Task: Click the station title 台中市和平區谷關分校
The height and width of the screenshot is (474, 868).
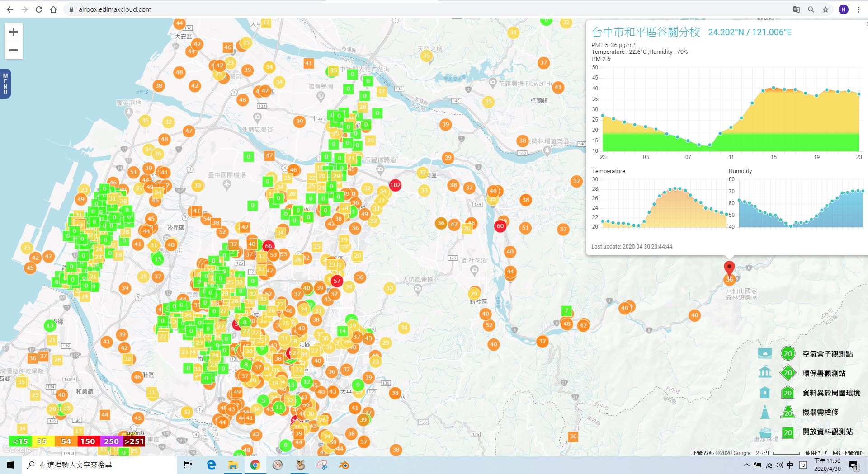Action: click(646, 32)
